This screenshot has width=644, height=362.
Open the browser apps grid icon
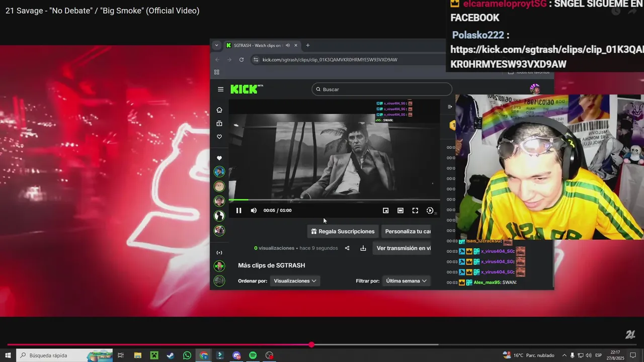pos(217,72)
